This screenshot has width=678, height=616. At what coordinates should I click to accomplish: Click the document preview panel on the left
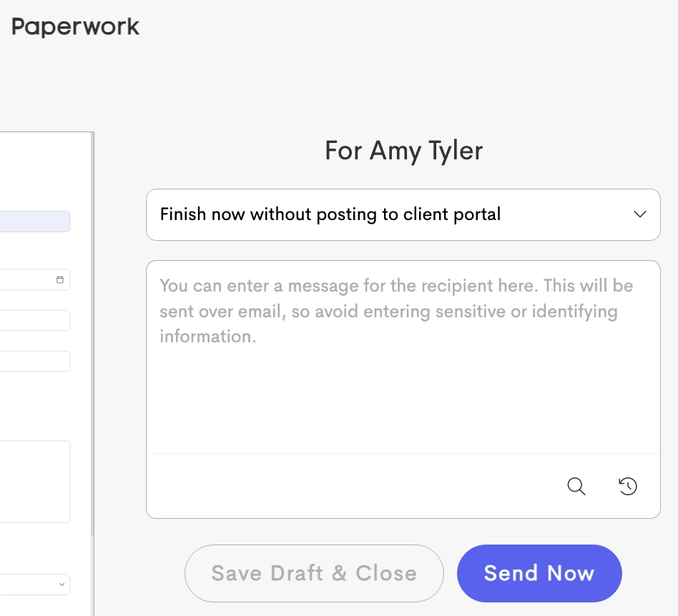46,374
